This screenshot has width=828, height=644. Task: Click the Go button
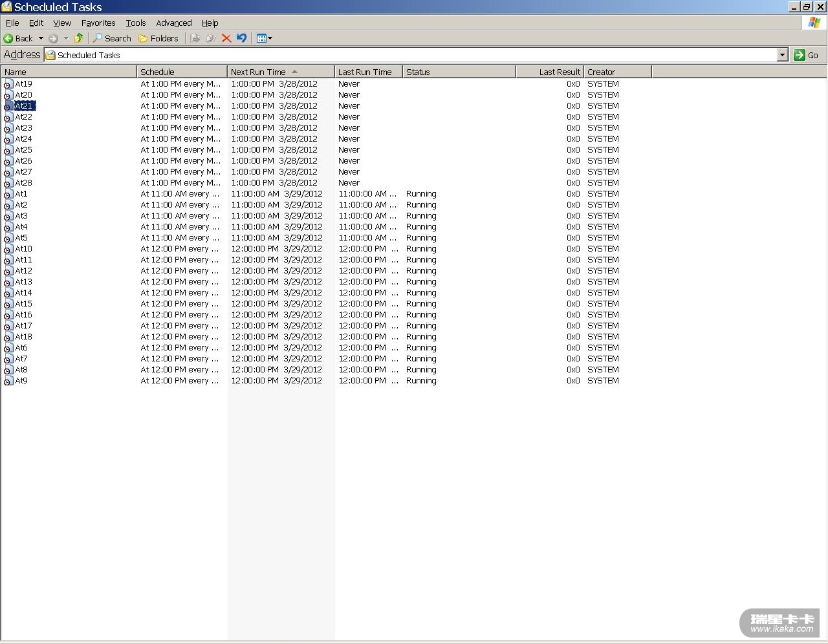[x=806, y=55]
